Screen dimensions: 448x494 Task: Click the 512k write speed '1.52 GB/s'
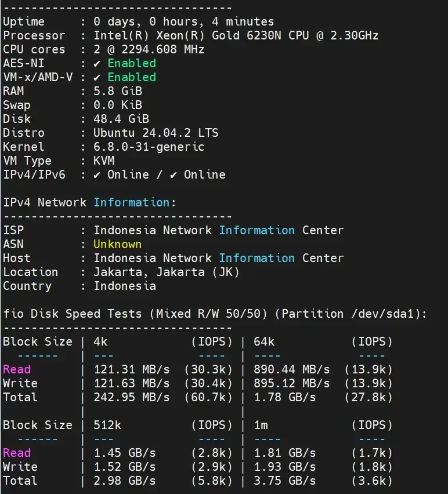coord(125,467)
